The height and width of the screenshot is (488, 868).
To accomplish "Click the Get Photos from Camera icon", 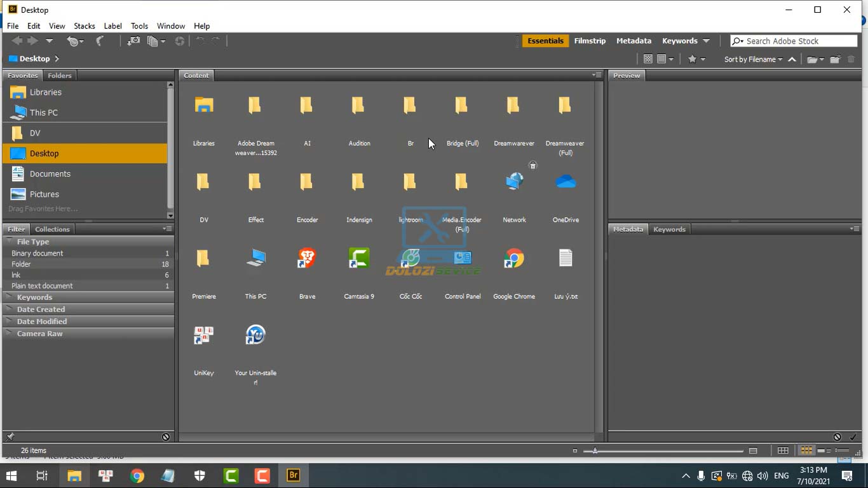I will [x=133, y=41].
